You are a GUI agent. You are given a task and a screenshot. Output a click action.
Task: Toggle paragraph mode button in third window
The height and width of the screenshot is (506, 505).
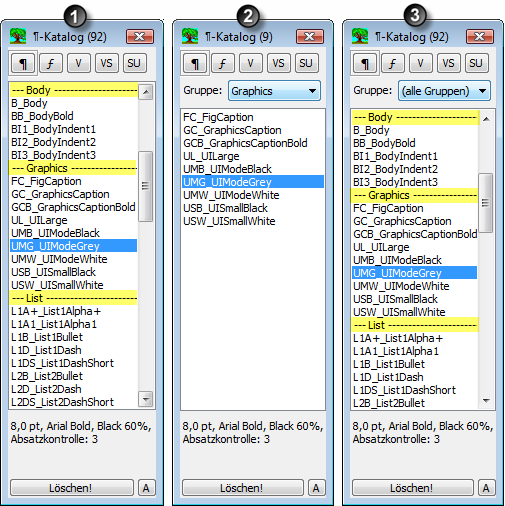coord(365,63)
